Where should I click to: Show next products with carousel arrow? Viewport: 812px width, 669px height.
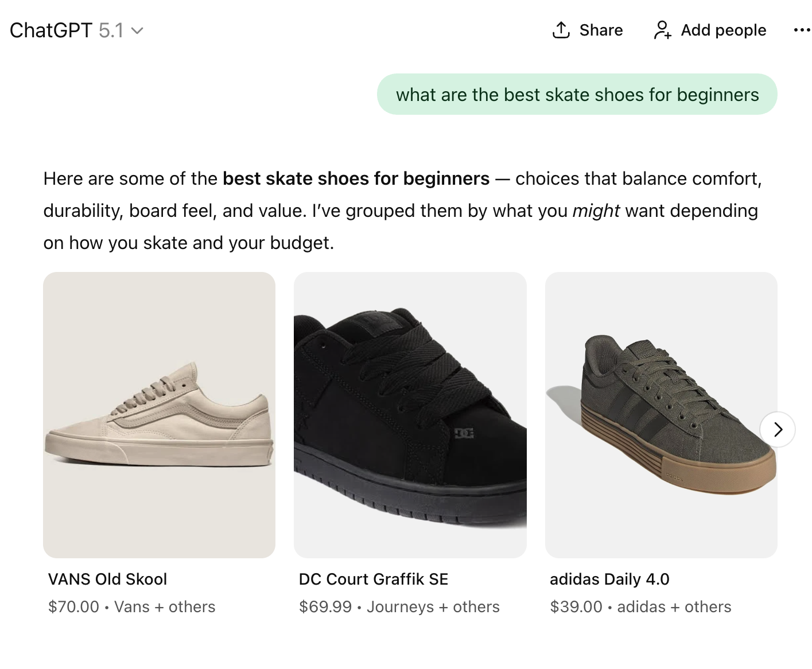click(x=778, y=429)
